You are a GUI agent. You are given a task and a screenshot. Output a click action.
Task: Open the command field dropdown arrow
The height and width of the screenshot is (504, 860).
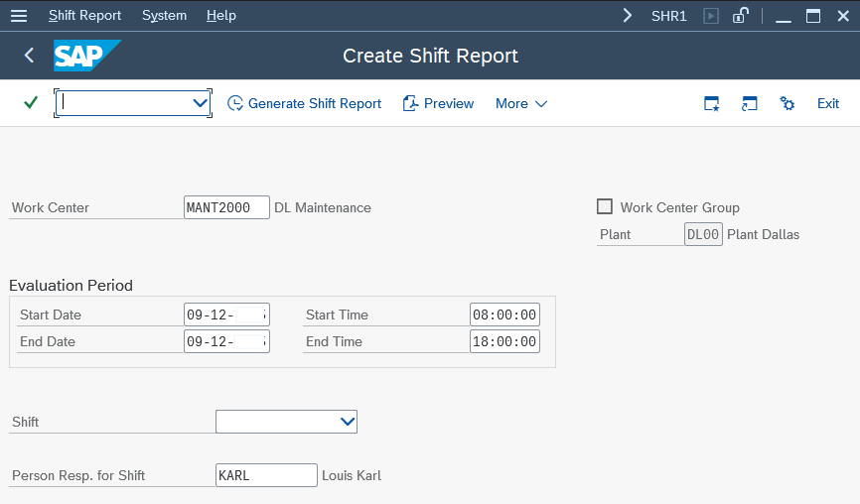coord(201,103)
